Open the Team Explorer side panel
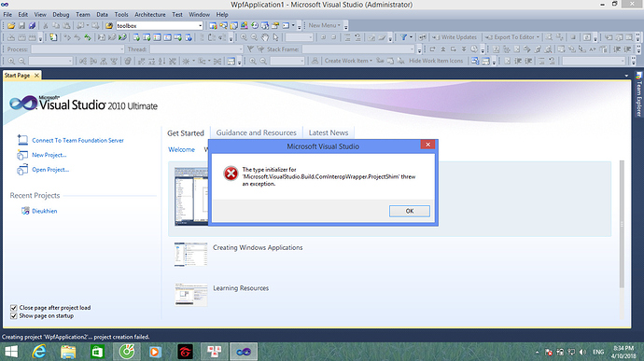This screenshot has width=644, height=361. [x=638, y=94]
